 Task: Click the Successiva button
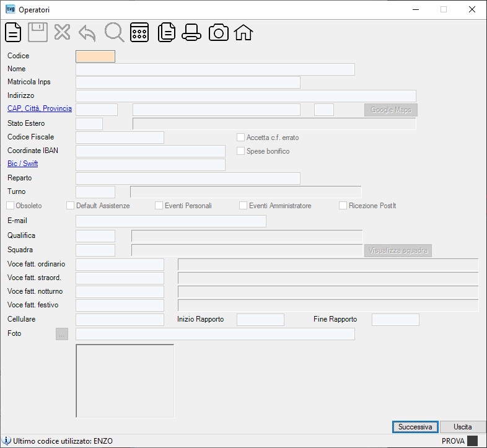click(x=415, y=427)
